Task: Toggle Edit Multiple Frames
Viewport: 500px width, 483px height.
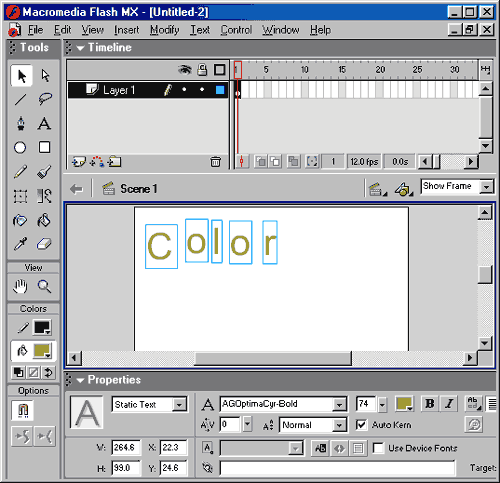Action: (x=293, y=162)
